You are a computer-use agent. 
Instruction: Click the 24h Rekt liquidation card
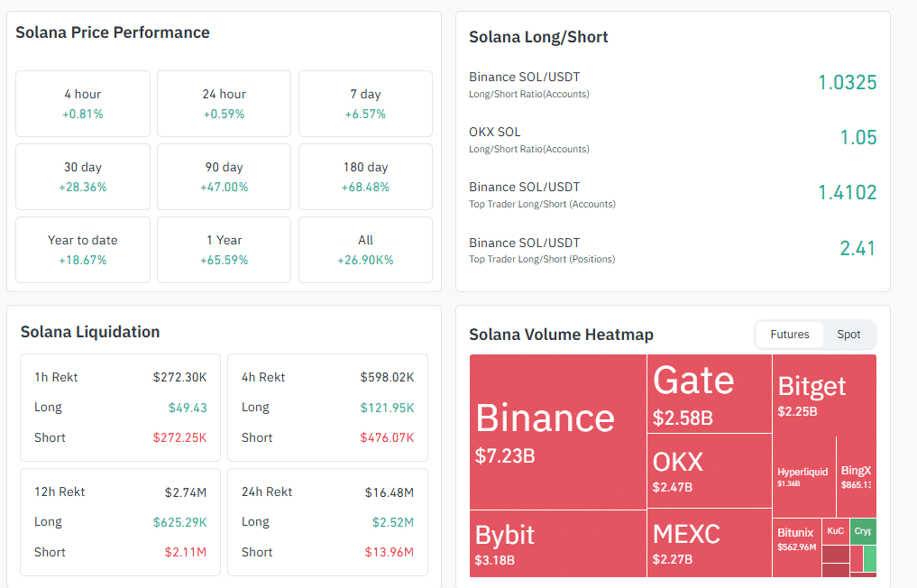(x=327, y=522)
